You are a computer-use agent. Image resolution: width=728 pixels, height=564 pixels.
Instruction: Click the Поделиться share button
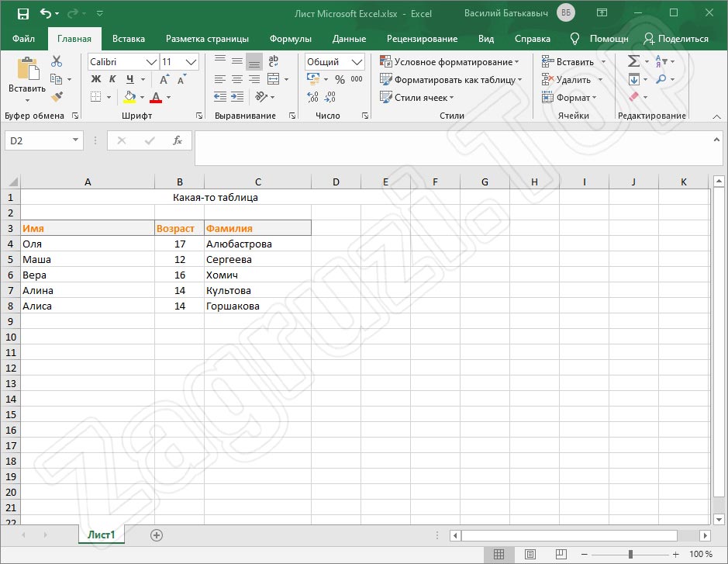[676, 39]
